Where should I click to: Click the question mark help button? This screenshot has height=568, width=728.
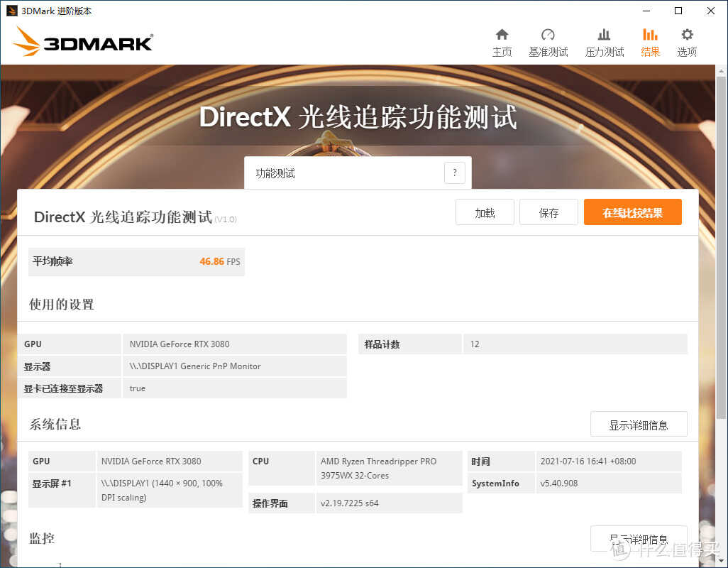455,173
